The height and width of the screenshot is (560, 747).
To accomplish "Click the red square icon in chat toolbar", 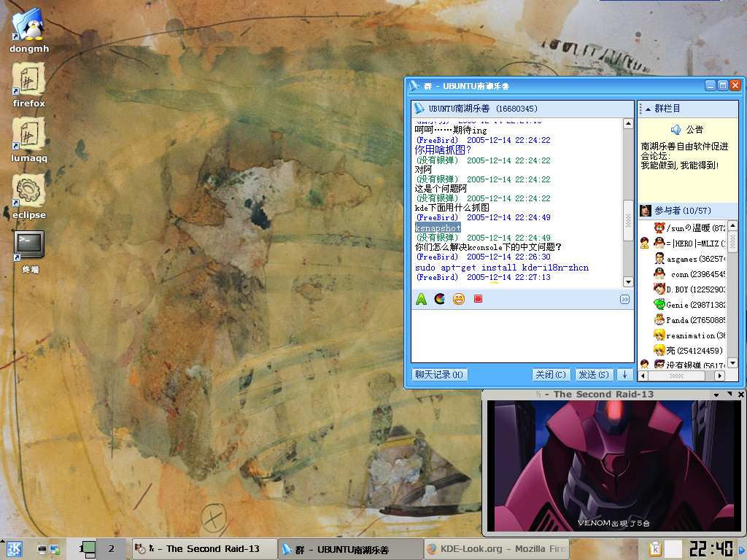I will pos(479,298).
